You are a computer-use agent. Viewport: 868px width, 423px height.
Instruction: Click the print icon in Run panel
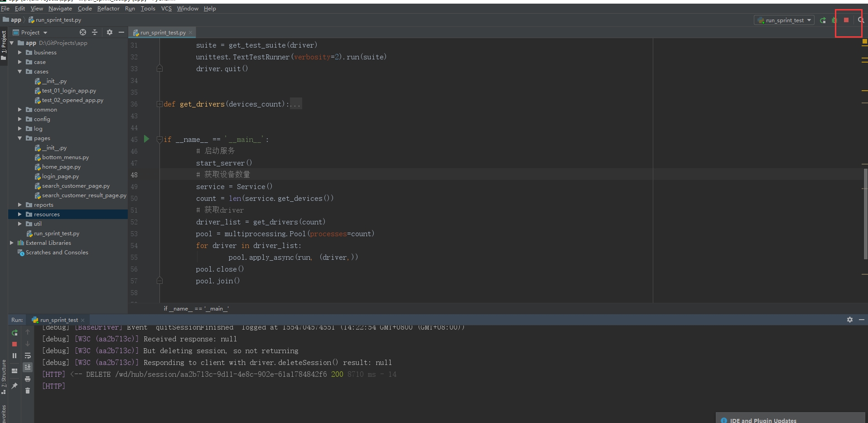[x=28, y=379]
